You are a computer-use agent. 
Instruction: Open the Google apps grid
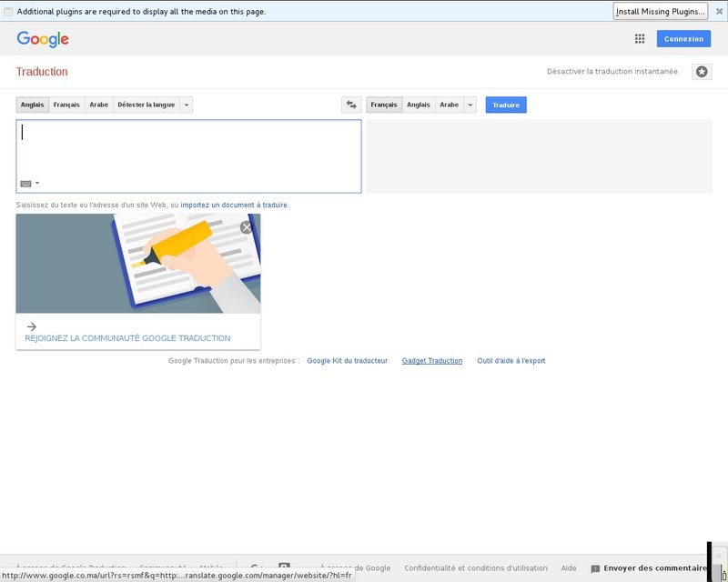tap(640, 39)
